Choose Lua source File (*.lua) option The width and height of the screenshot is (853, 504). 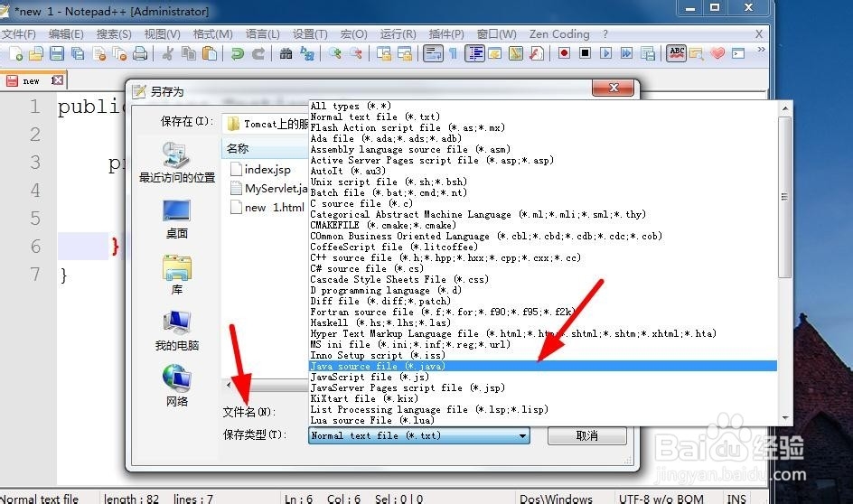[x=542, y=420]
